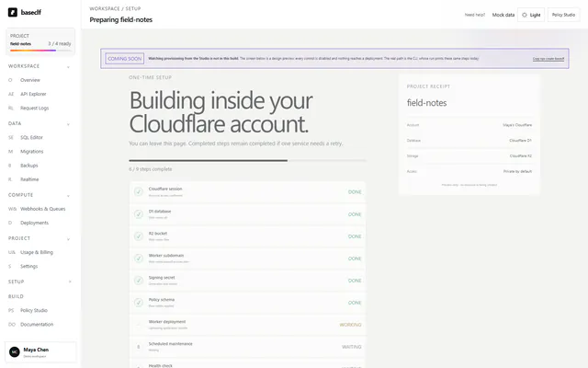Click Policy Studio button in header
Viewport: 588px width, 368px height.
tap(563, 15)
